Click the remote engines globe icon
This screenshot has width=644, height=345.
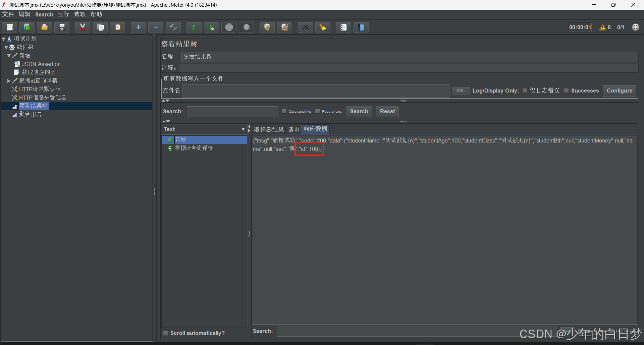(x=636, y=27)
